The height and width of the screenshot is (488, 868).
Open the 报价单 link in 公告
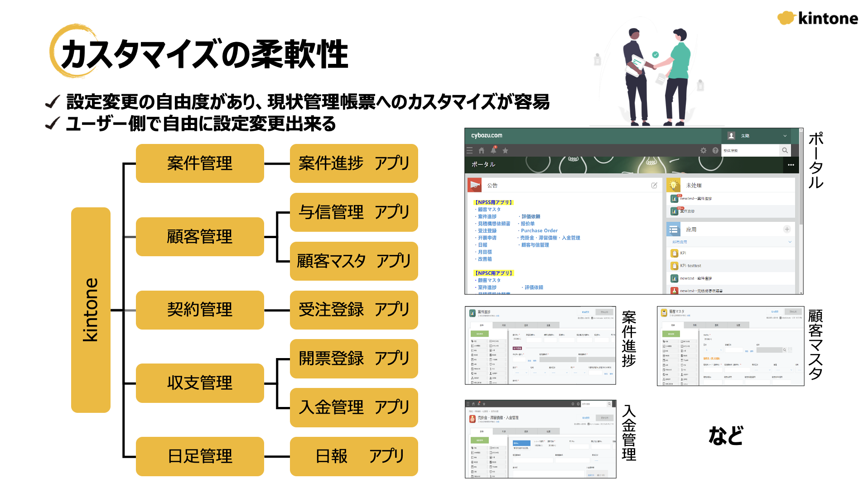click(528, 224)
